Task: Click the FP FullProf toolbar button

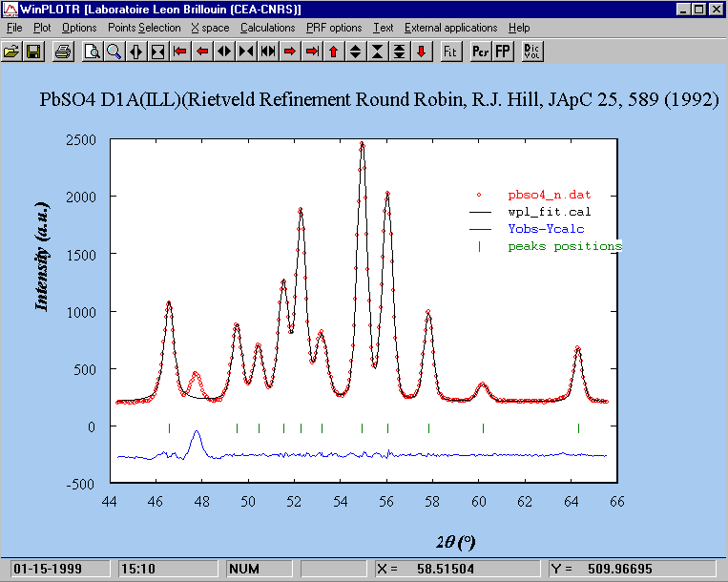Action: 502,51
